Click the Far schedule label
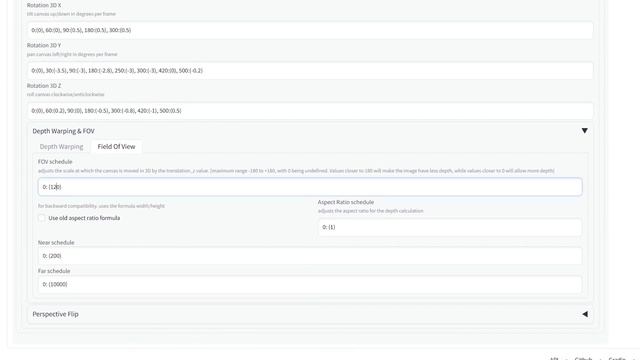Image resolution: width=640 pixels, height=360 pixels. point(54,271)
